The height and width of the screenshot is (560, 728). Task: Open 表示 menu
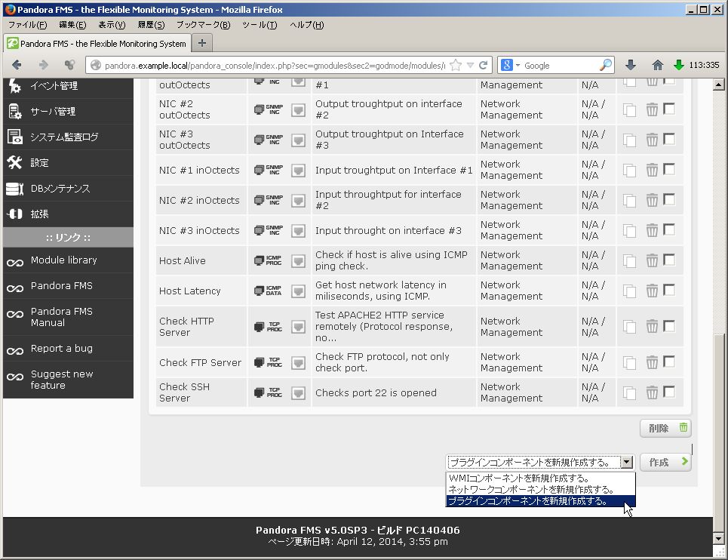[112, 25]
